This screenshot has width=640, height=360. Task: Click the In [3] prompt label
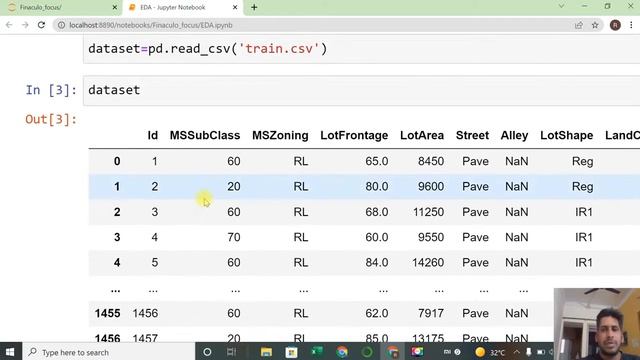51,90
